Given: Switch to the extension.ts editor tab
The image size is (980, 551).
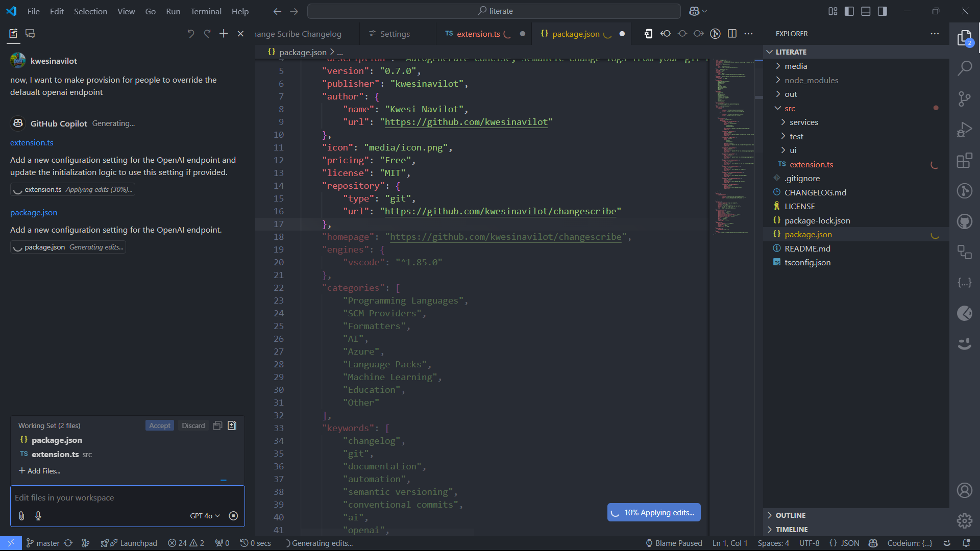Looking at the screenshot, I should point(478,34).
